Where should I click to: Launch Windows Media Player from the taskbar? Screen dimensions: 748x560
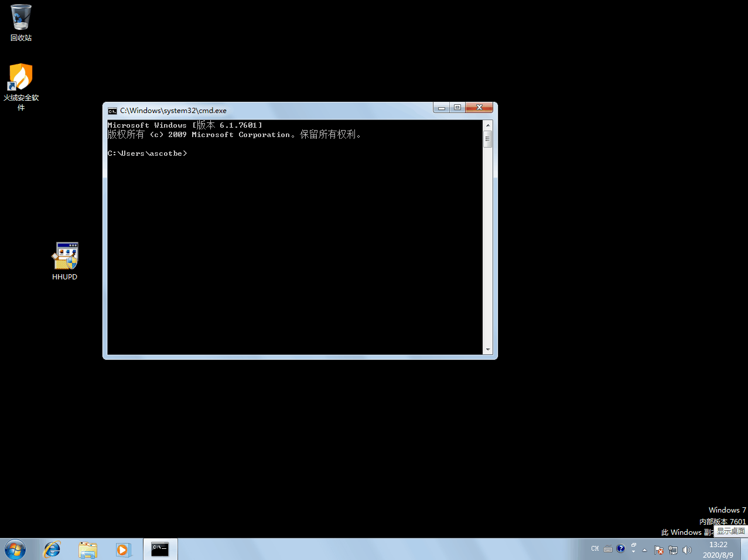pyautogui.click(x=122, y=549)
